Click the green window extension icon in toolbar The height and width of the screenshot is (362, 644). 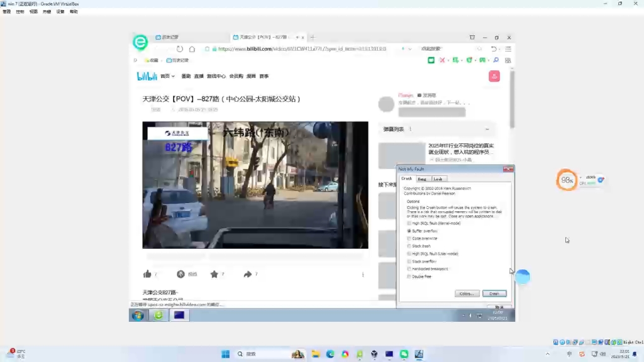pyautogui.click(x=431, y=60)
